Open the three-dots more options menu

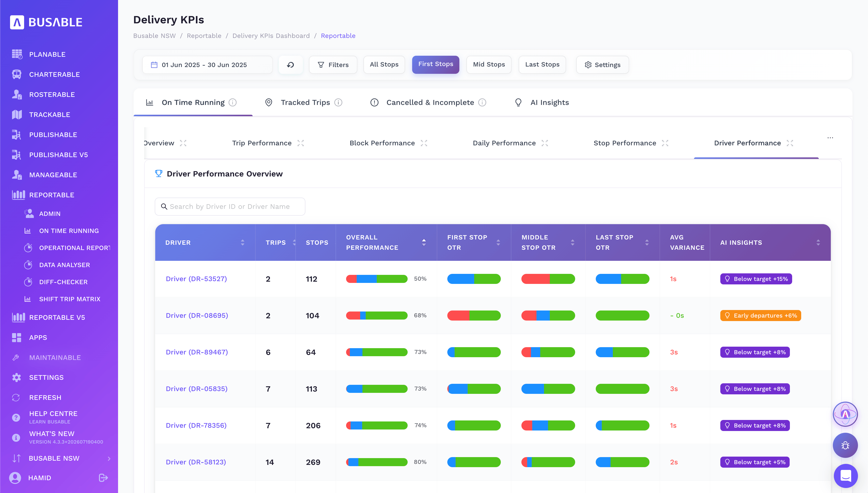tap(830, 138)
